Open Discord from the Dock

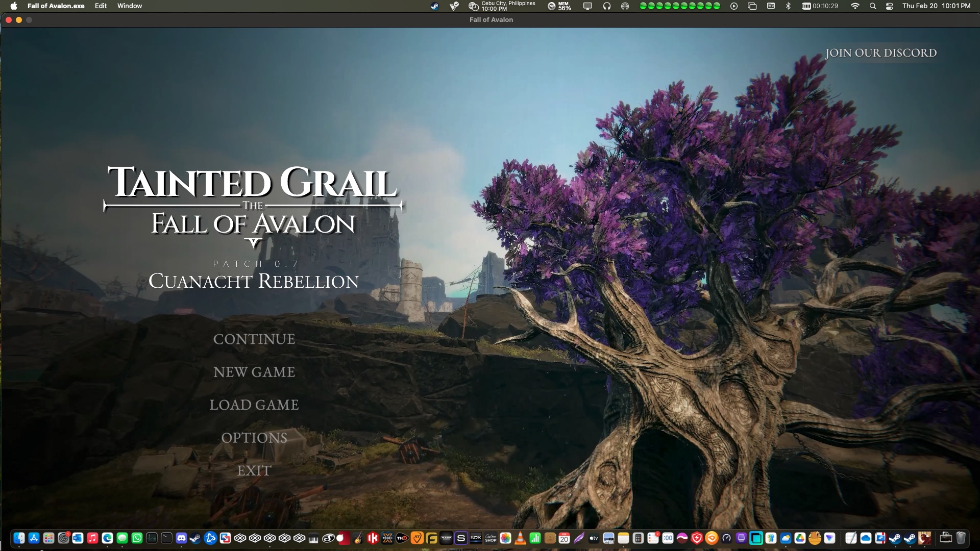(x=182, y=538)
